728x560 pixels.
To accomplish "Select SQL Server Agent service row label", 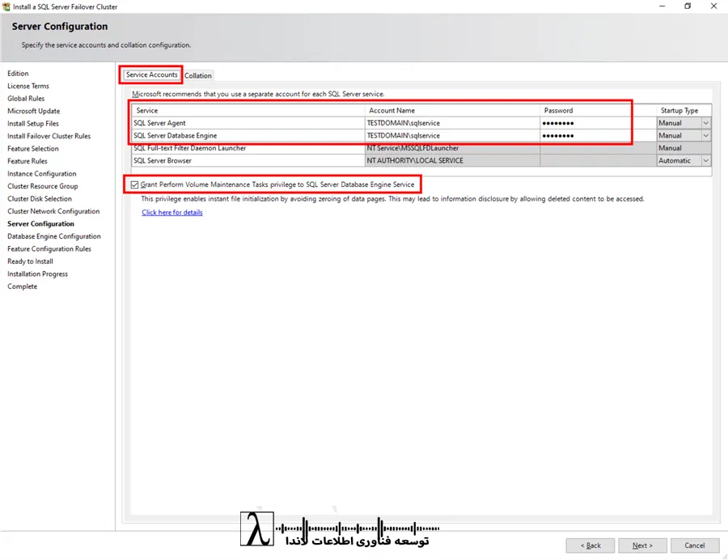I will point(159,123).
